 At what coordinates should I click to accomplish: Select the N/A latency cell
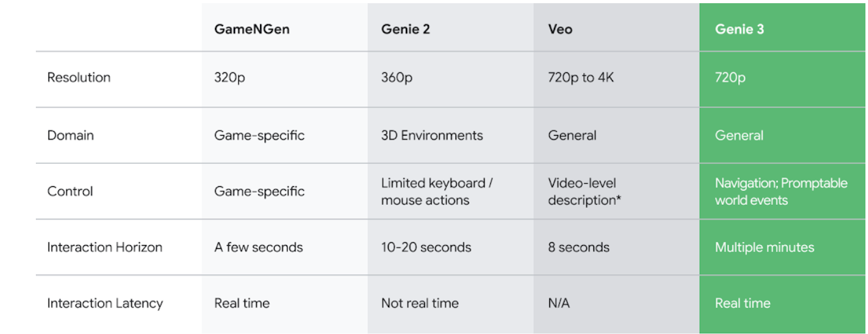tap(559, 303)
